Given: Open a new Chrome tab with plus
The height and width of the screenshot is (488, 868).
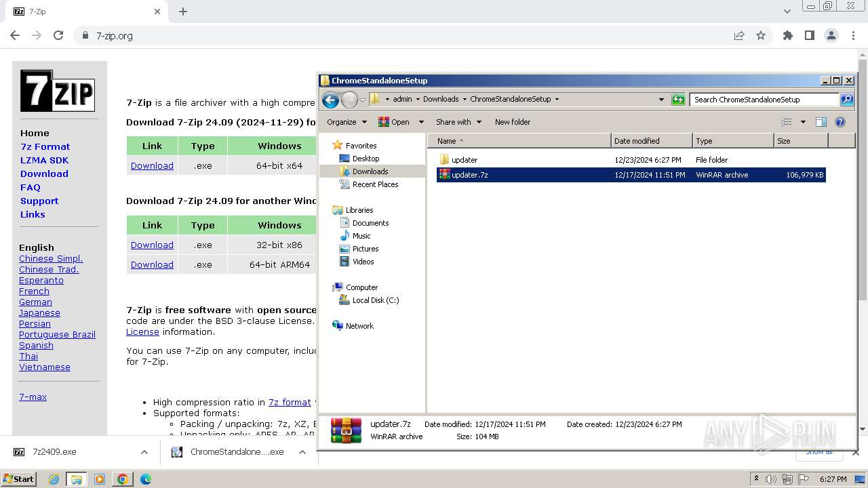Looking at the screenshot, I should tap(183, 12).
